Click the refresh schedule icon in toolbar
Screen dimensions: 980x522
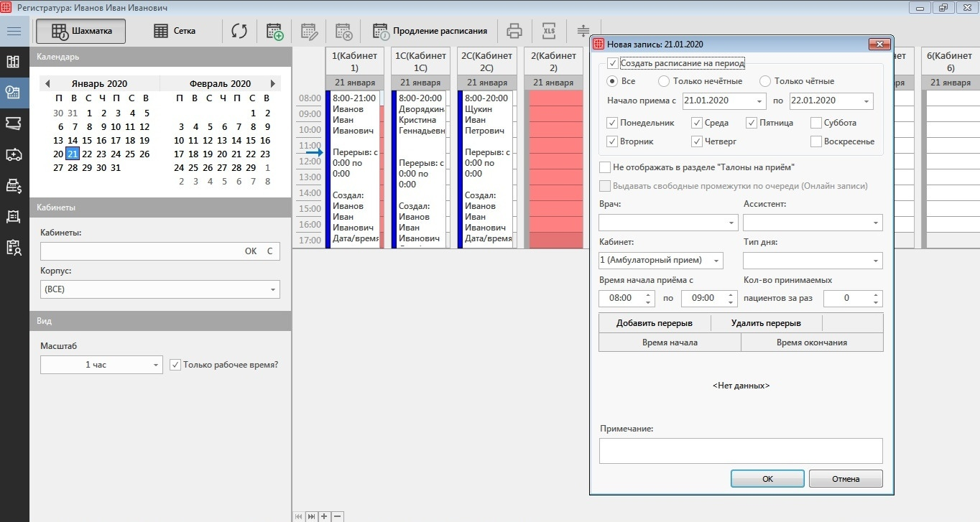point(239,31)
